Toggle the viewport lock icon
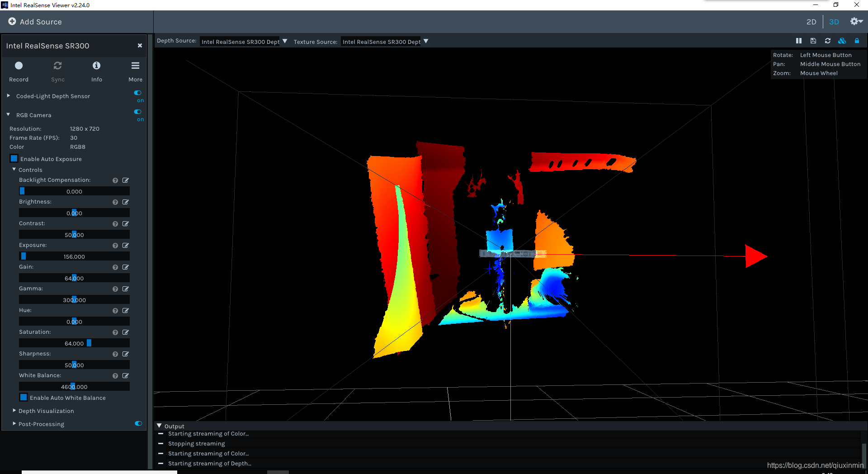868x474 pixels. point(857,41)
